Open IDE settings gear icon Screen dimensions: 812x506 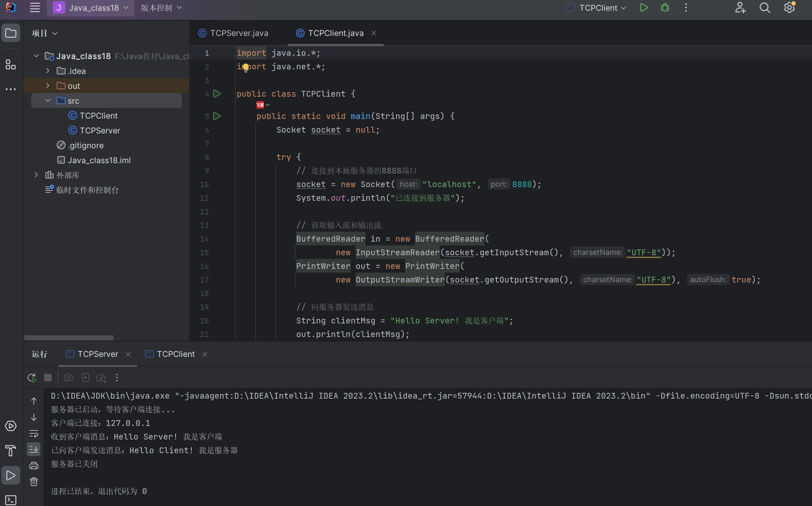tap(789, 7)
